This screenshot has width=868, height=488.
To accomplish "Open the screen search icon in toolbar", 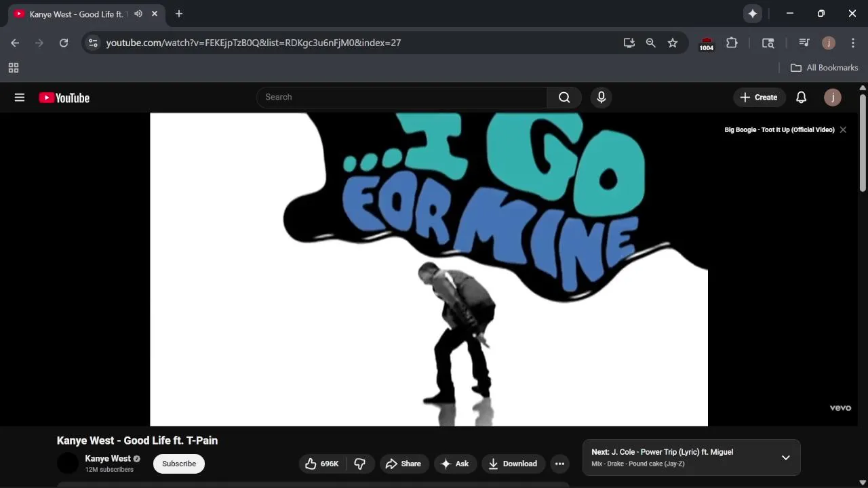I will click(x=768, y=43).
